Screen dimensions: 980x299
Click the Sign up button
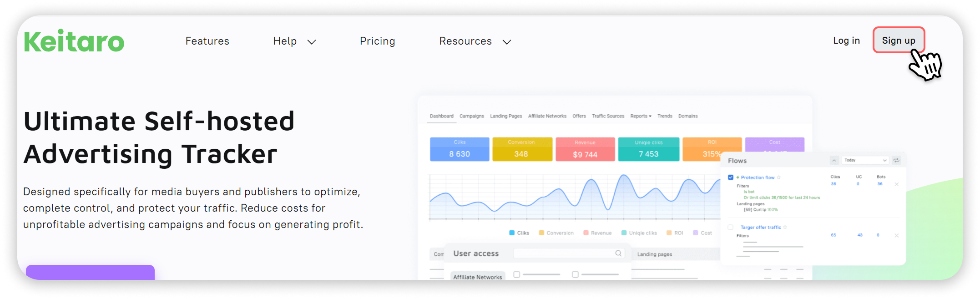coord(899,40)
